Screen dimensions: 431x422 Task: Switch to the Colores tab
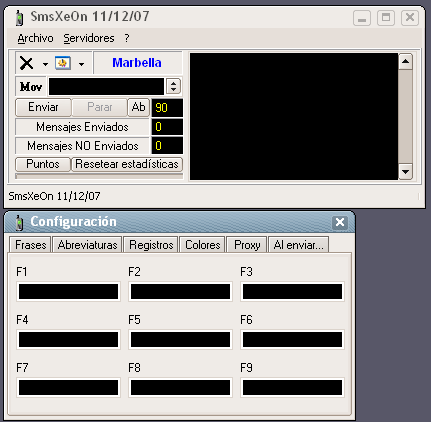click(x=203, y=245)
